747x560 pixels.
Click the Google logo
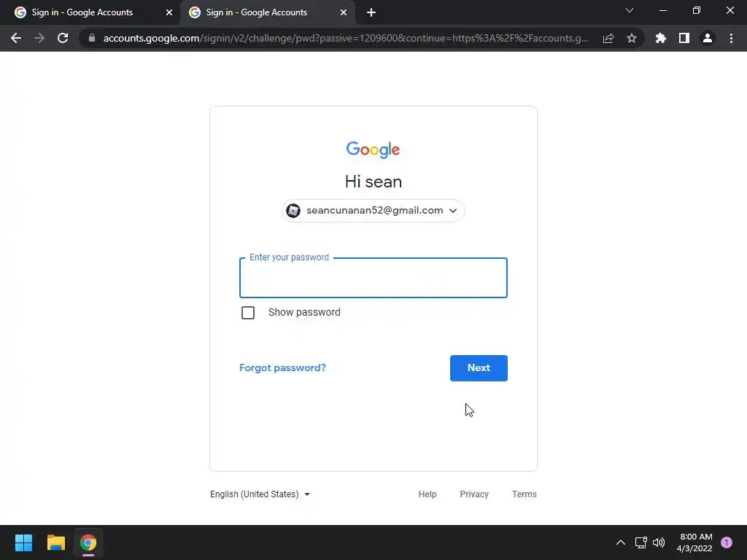[x=373, y=149]
